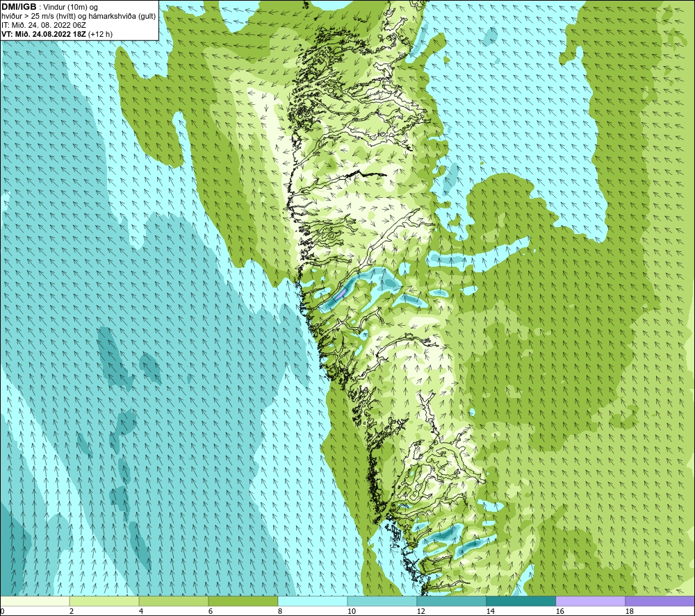Click the 10–12 m/s turquoise legend swatch
The height and width of the screenshot is (616, 695).
(x=382, y=601)
